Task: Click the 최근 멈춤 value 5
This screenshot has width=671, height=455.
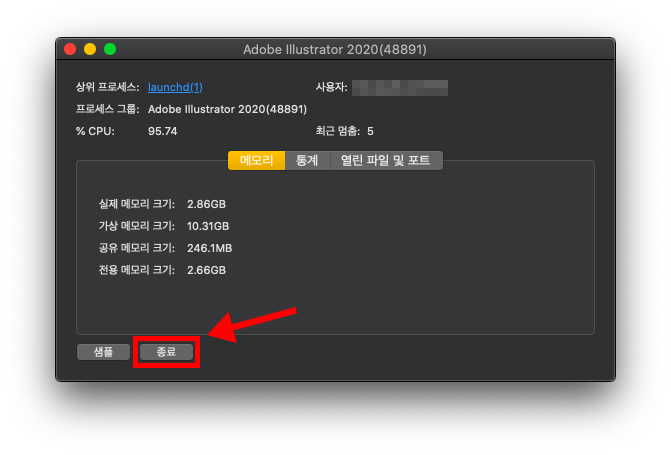Action: click(x=370, y=131)
